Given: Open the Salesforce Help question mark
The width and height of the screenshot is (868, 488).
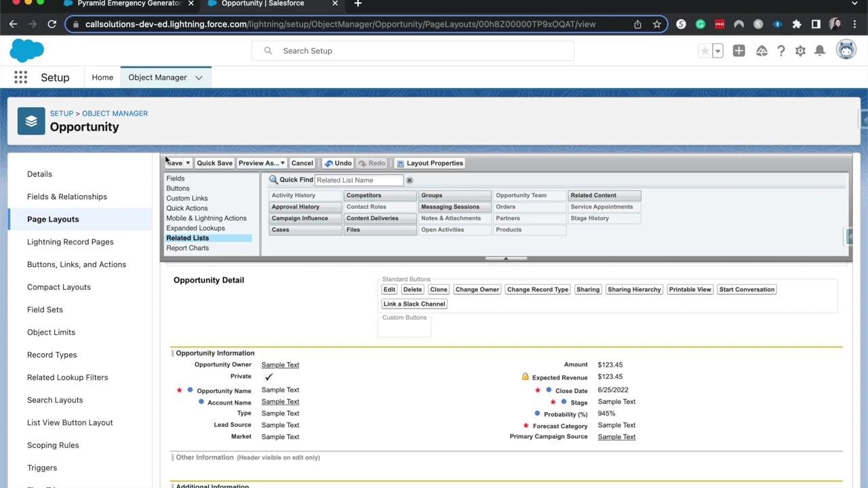Looking at the screenshot, I should (x=781, y=51).
